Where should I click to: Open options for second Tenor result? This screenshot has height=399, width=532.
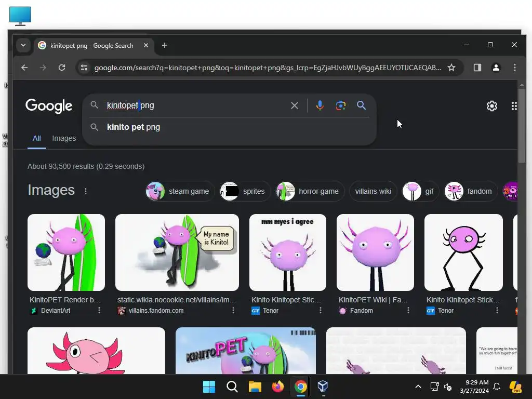[x=497, y=310]
